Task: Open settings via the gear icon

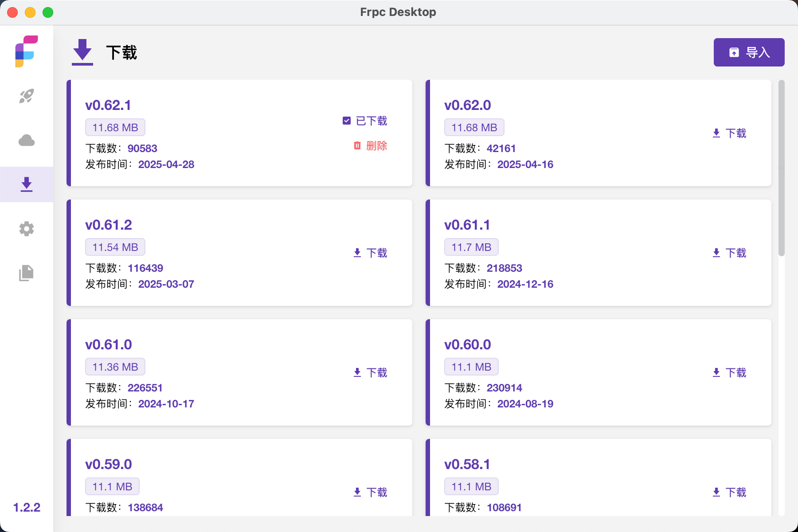Action: [27, 229]
